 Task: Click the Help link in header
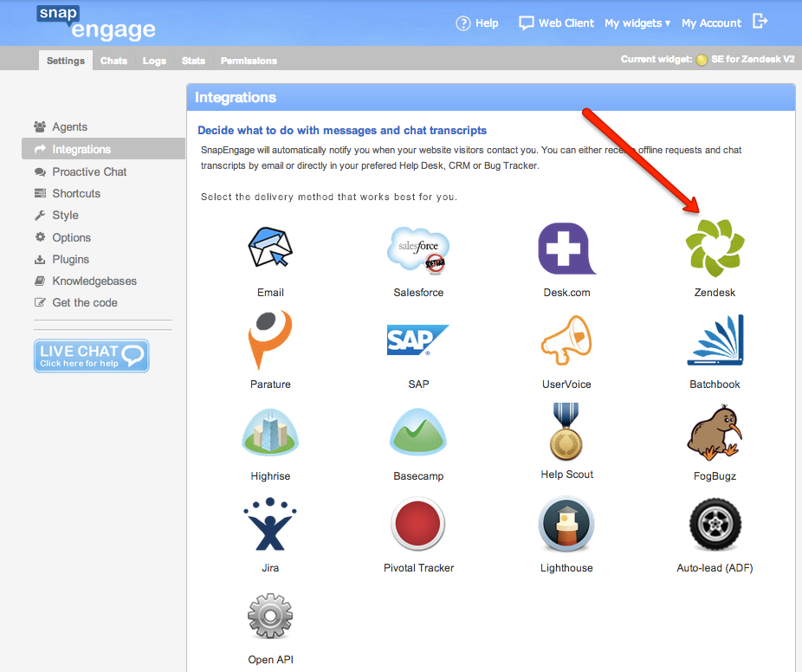[x=487, y=23]
